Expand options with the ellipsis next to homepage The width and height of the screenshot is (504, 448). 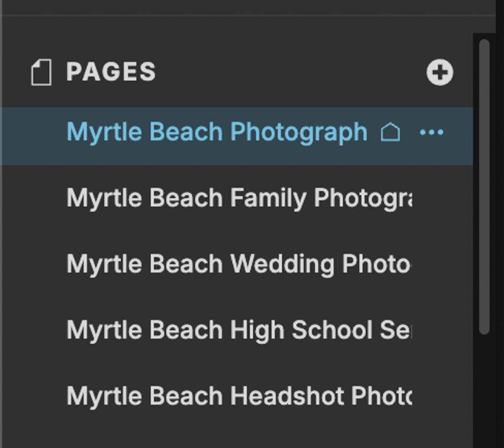(x=432, y=131)
